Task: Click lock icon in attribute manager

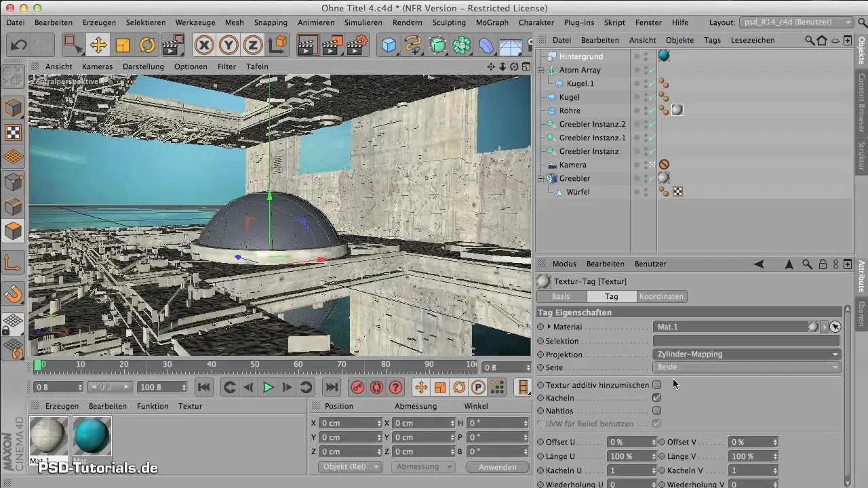Action: [822, 264]
